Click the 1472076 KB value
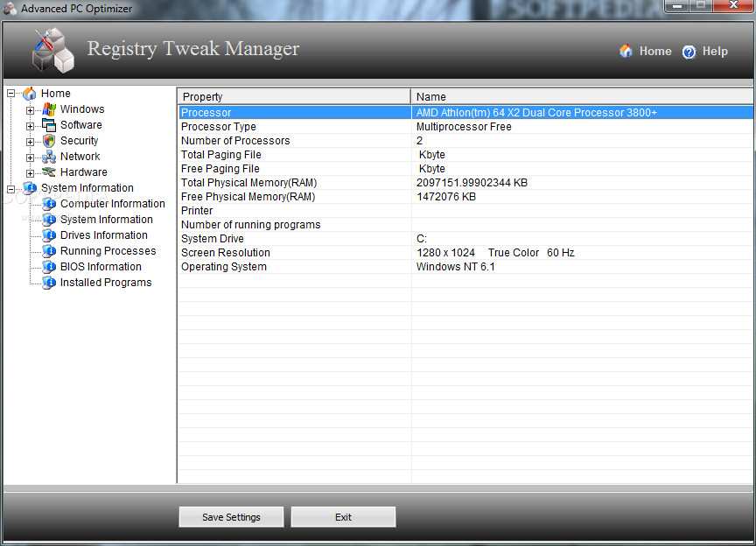 (446, 196)
